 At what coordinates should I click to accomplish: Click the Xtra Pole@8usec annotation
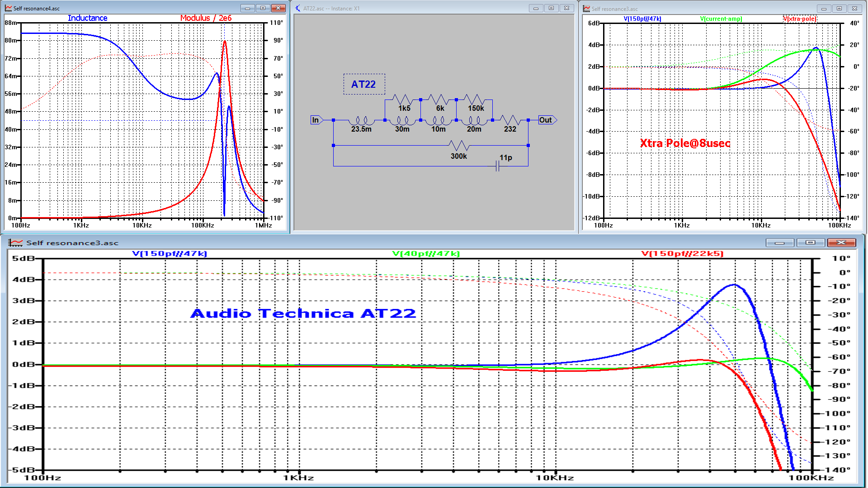685,143
